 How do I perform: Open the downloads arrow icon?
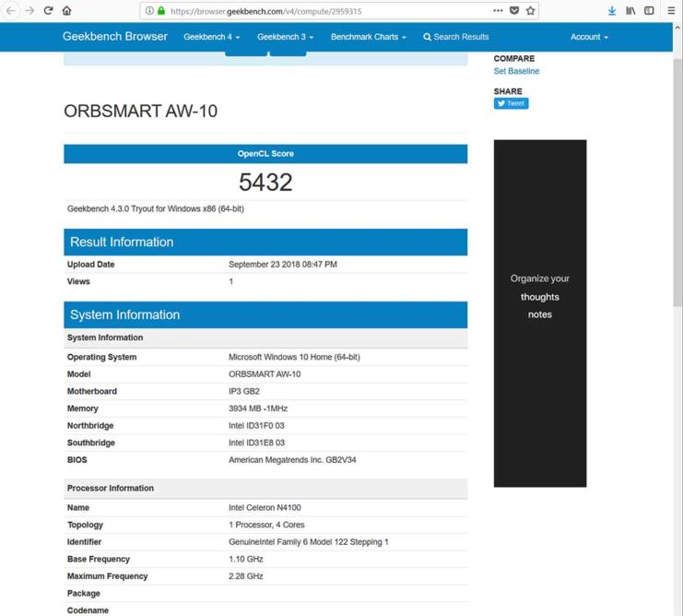(612, 11)
